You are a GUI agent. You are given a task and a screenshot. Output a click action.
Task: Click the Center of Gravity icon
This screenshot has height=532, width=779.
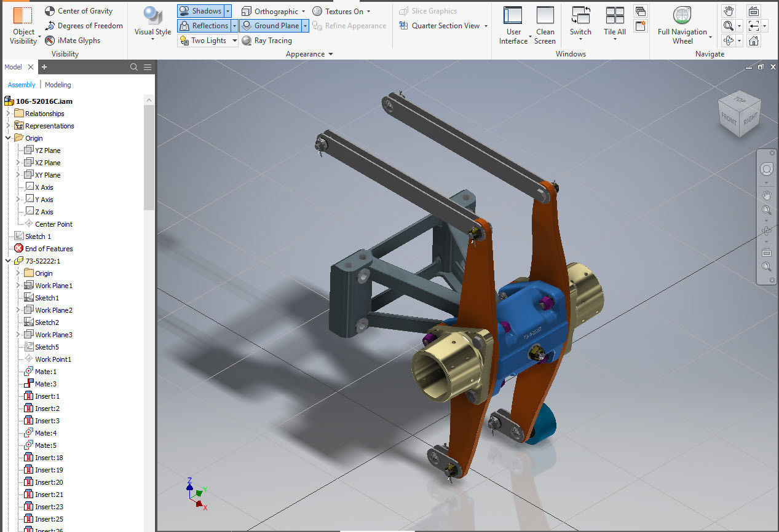[50, 11]
